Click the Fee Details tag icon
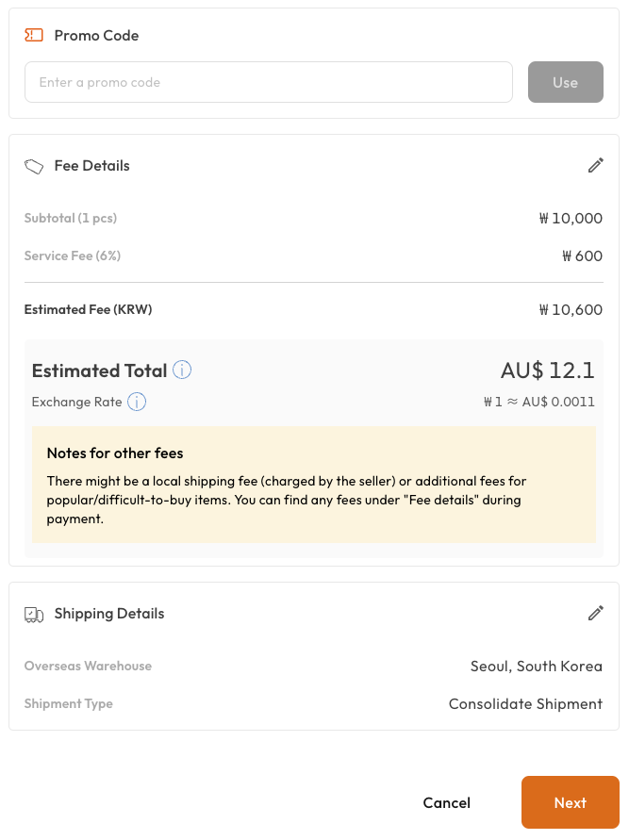This screenshot has height=840, width=629. point(34,166)
